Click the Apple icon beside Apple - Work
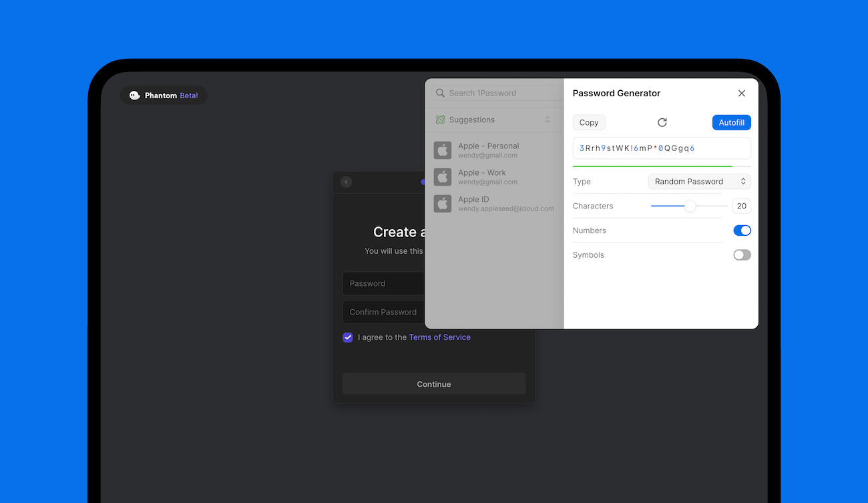The height and width of the screenshot is (503, 868). (442, 177)
